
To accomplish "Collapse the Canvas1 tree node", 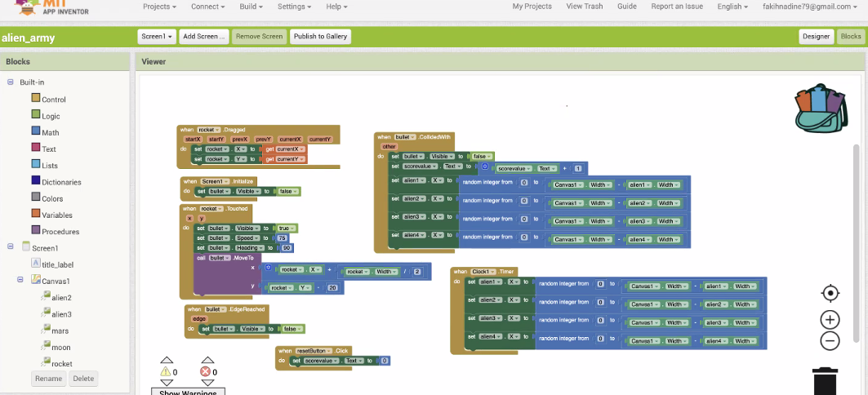I will point(21,280).
